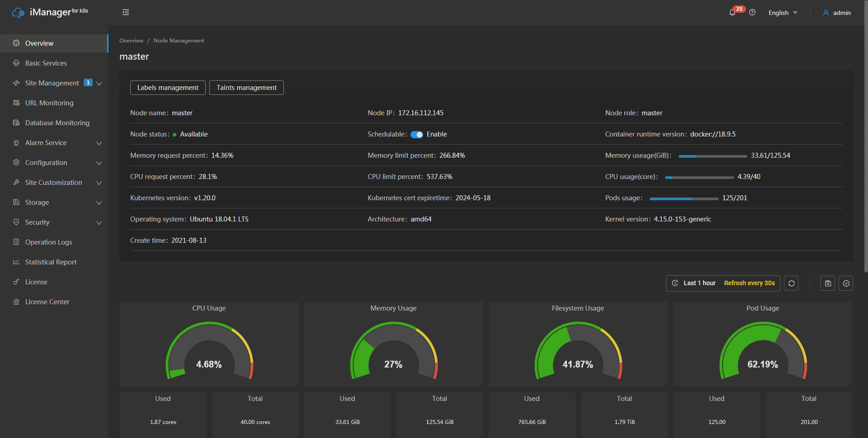Open the English language dropdown

[x=783, y=13]
